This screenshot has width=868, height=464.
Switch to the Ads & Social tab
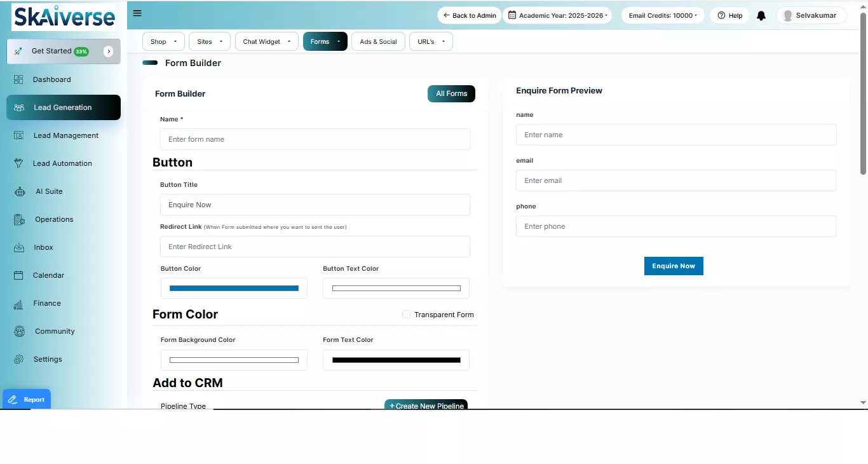click(378, 41)
